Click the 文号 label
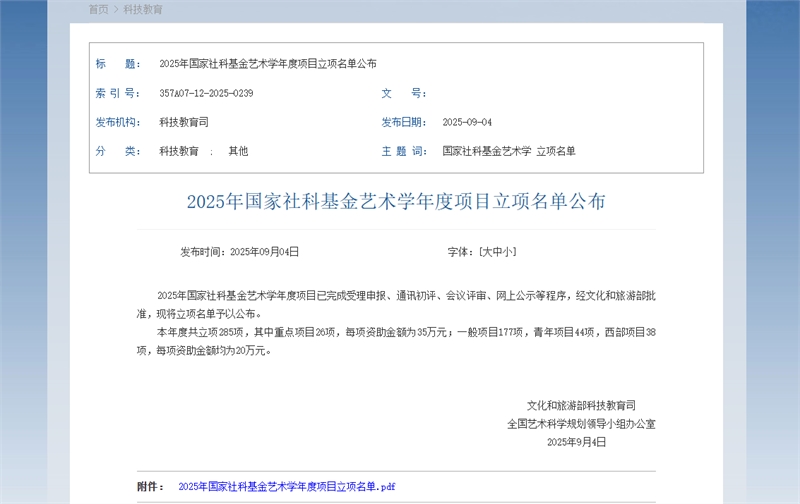Screen dimensions: 800x504 (x=404, y=93)
